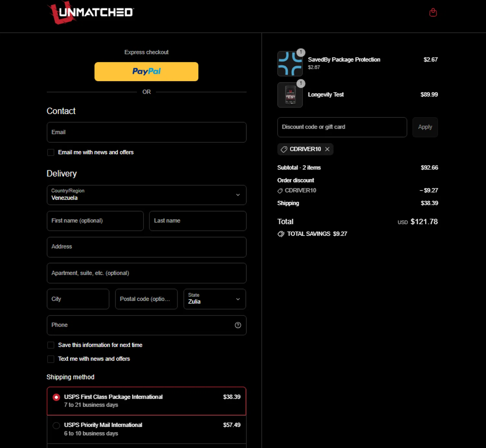Click the $38.39 shipping cost in summary
Image resolution: width=486 pixels, height=448 pixels.
(429, 203)
